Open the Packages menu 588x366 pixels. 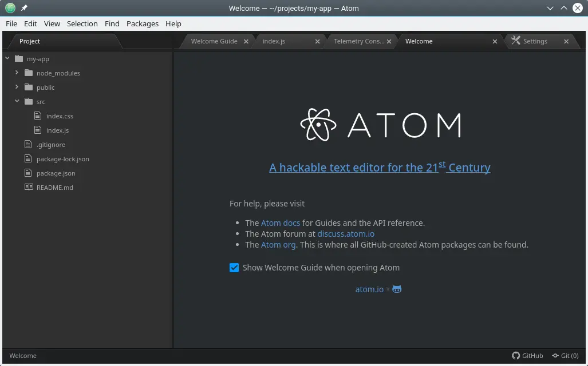click(x=143, y=23)
